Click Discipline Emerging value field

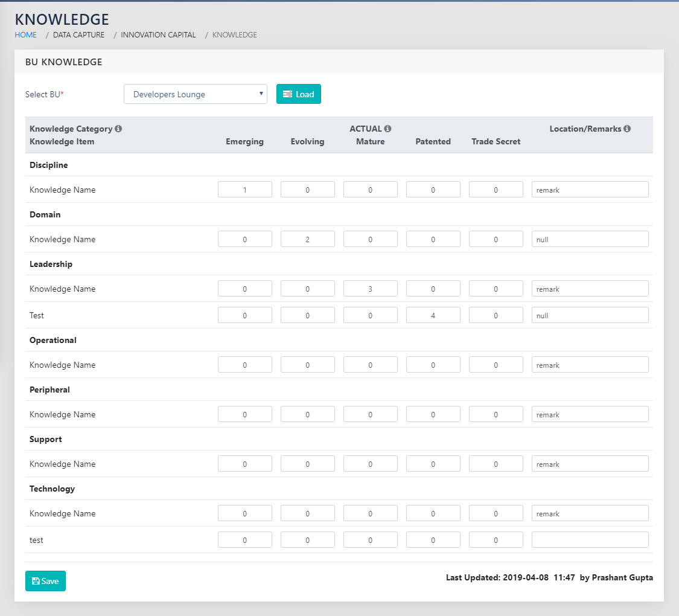(x=244, y=190)
